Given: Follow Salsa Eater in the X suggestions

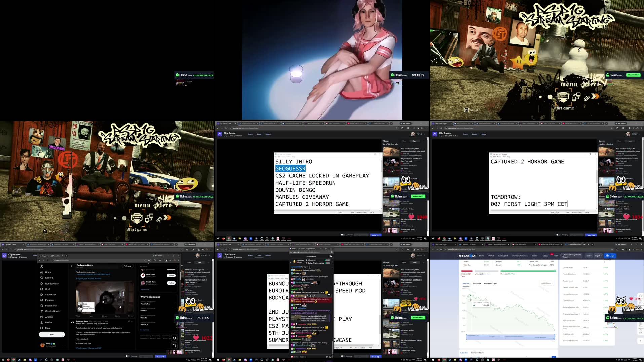Looking at the screenshot, I should [x=171, y=275].
